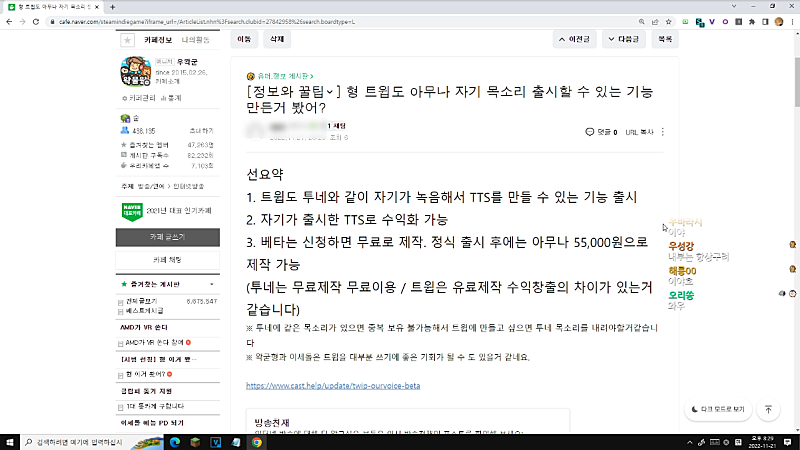Click the browser forward arrow
800x450 pixels.
22,22
